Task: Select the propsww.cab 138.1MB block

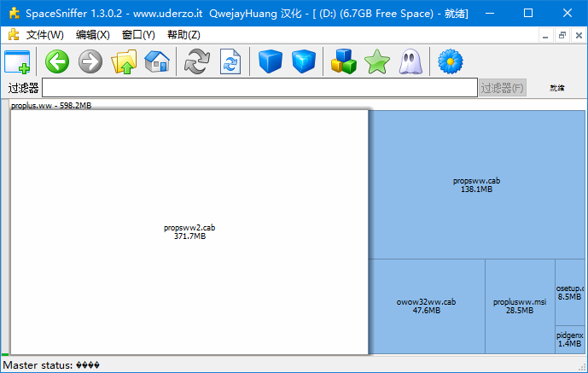Action: pyautogui.click(x=476, y=185)
